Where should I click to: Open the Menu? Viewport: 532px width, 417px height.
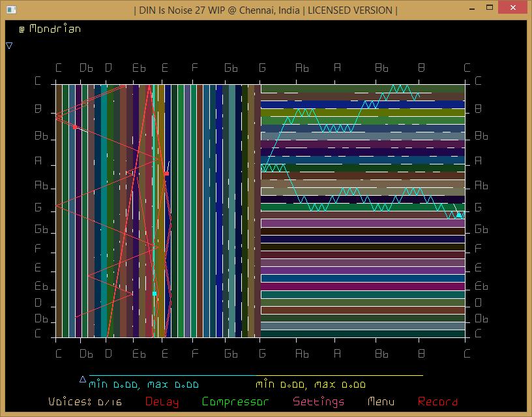point(381,402)
